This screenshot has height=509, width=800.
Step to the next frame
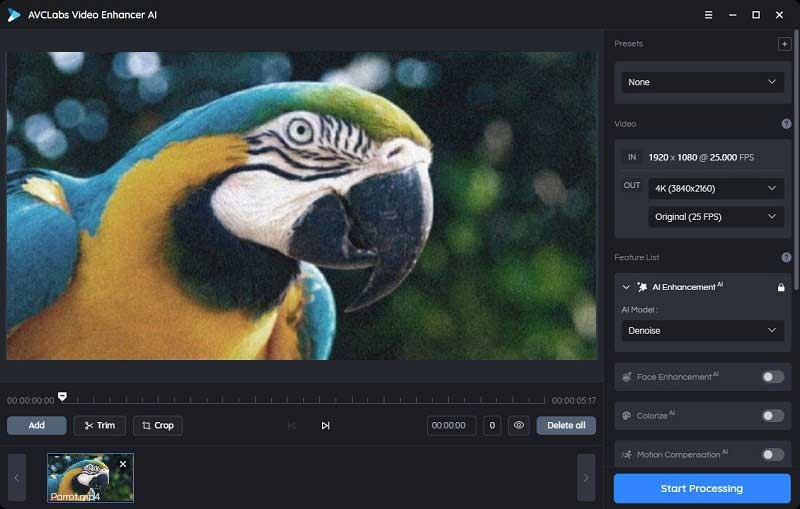(325, 425)
